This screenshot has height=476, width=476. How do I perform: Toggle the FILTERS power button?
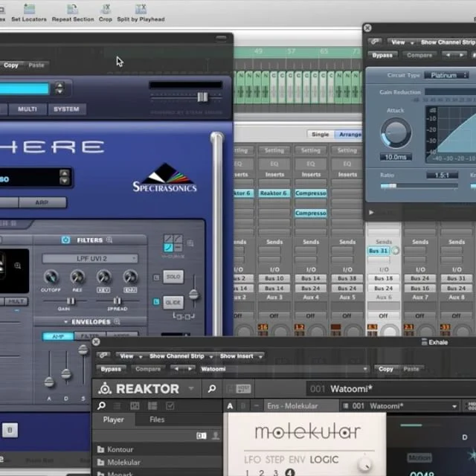click(x=65, y=240)
